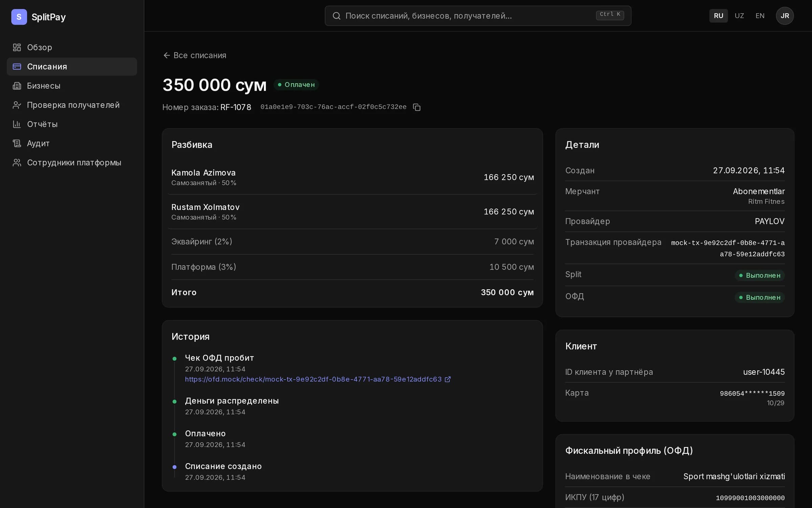The height and width of the screenshot is (508, 812).
Task: Click the Ctrl K shortcut hint
Action: click(610, 15)
